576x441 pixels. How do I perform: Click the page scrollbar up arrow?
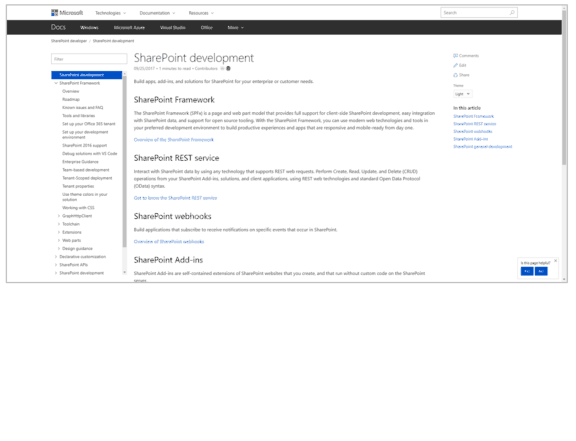pyautogui.click(x=564, y=7)
